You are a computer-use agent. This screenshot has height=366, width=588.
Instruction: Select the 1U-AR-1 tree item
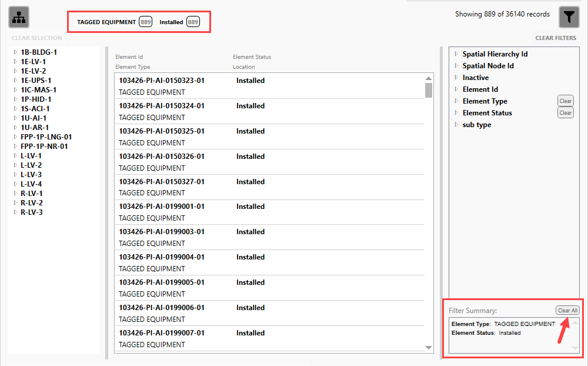coord(35,127)
